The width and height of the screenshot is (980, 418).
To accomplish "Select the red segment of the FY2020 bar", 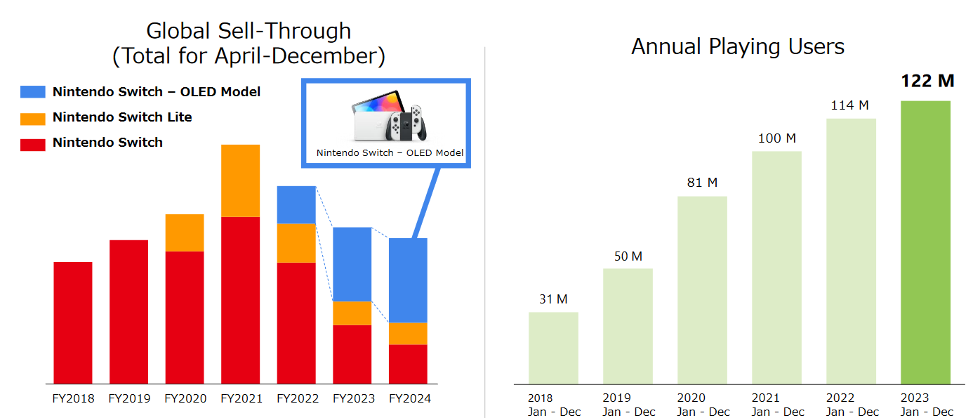I will 185,318.
